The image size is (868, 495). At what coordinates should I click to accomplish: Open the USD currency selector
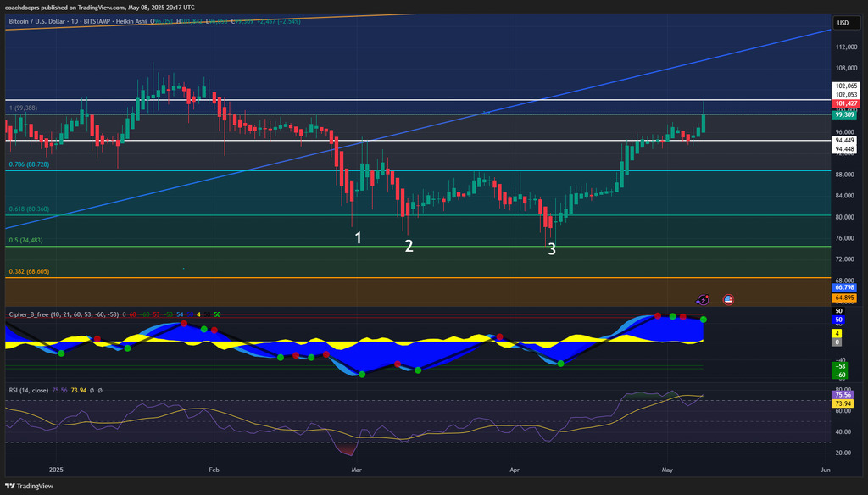click(x=843, y=23)
